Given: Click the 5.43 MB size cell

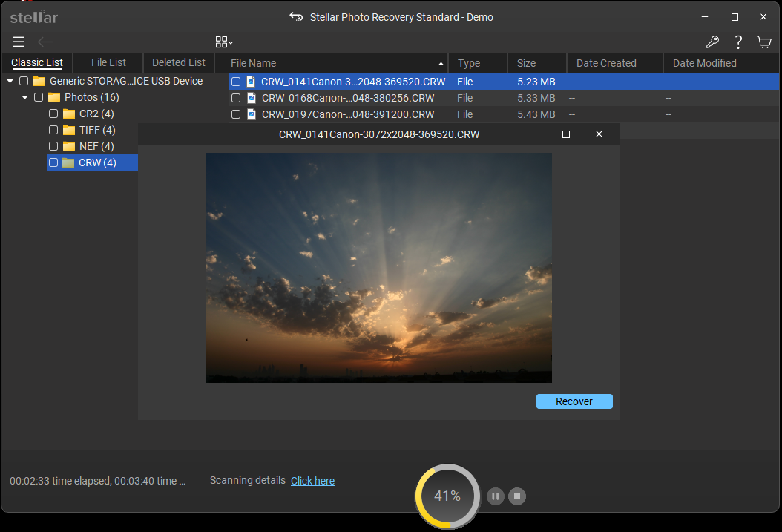Looking at the screenshot, I should [536, 115].
